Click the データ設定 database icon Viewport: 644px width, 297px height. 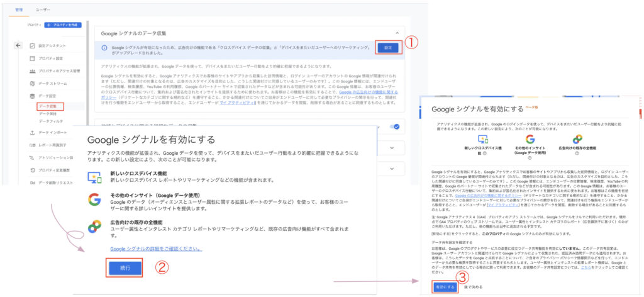coord(32,96)
